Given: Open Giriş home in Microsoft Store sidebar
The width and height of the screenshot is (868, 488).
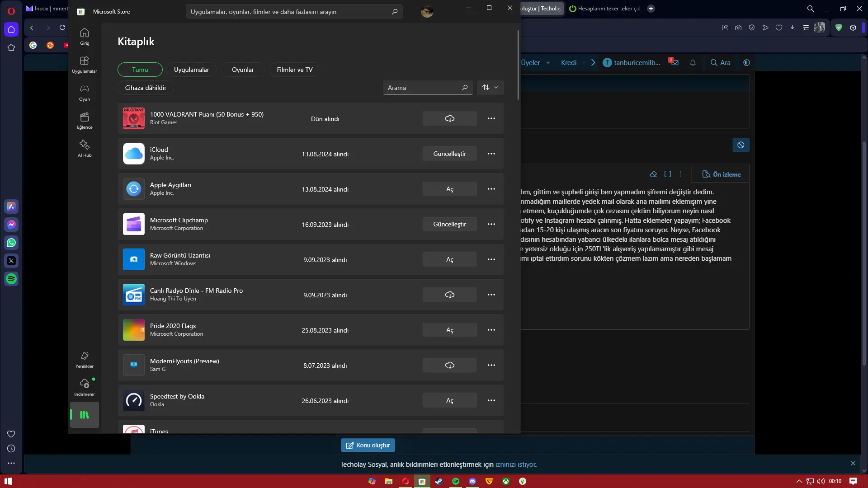Looking at the screenshot, I should pos(85,37).
